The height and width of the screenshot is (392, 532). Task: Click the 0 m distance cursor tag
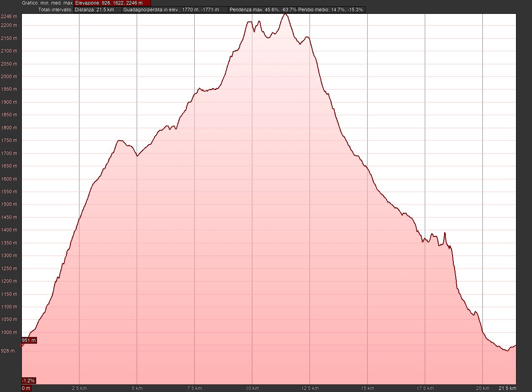point(26,388)
